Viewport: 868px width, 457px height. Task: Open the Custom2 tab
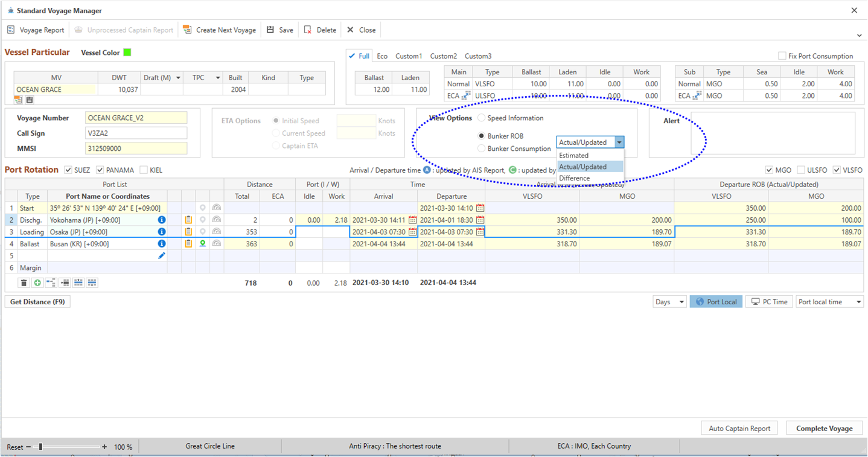point(443,56)
